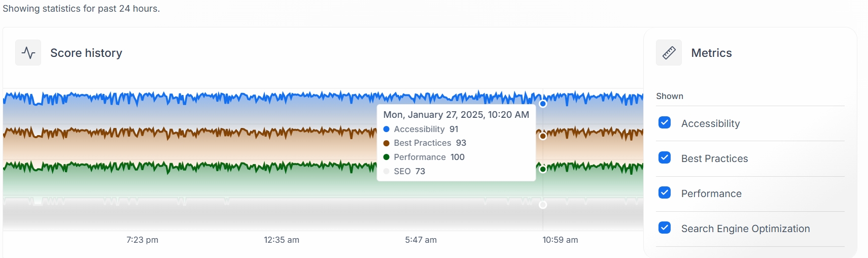Select the brown Best Practices chart point
This screenshot has width=868, height=258.
pyautogui.click(x=543, y=136)
